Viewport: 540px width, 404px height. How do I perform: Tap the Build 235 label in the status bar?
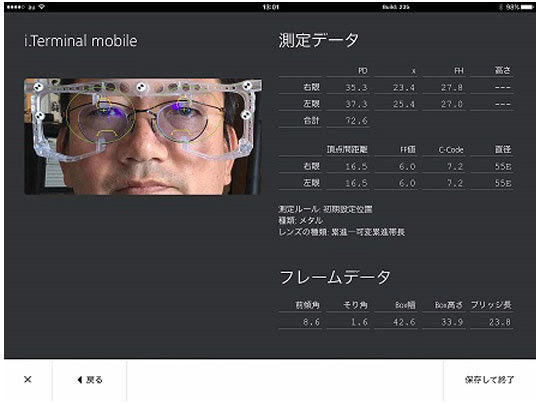396,7
